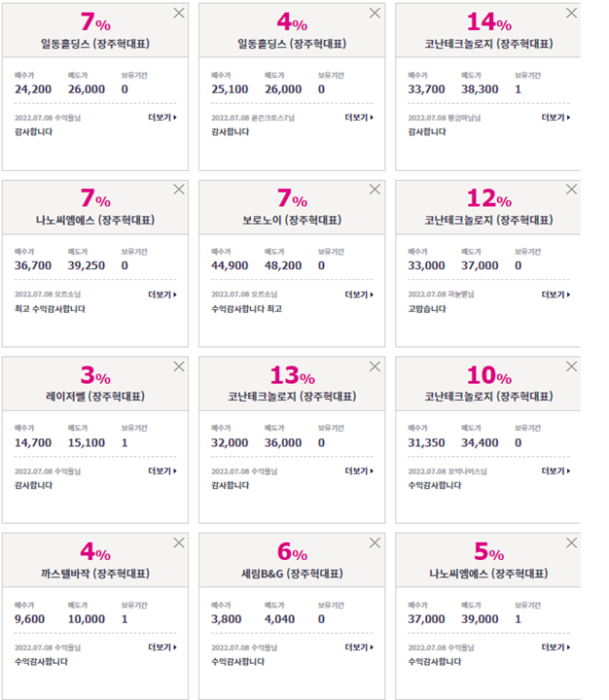Viewport: 609px width, 700px height.
Task: Show more on 7% 보로노이 review
Action: [x=359, y=295]
